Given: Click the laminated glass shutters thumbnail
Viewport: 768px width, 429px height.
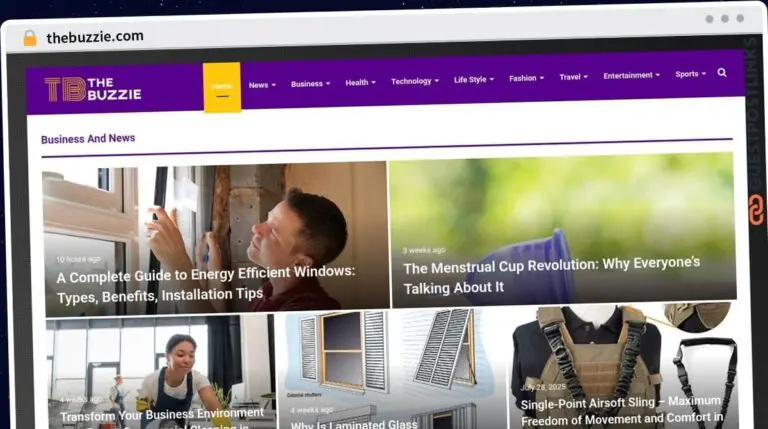Looking at the screenshot, I should pos(391,369).
